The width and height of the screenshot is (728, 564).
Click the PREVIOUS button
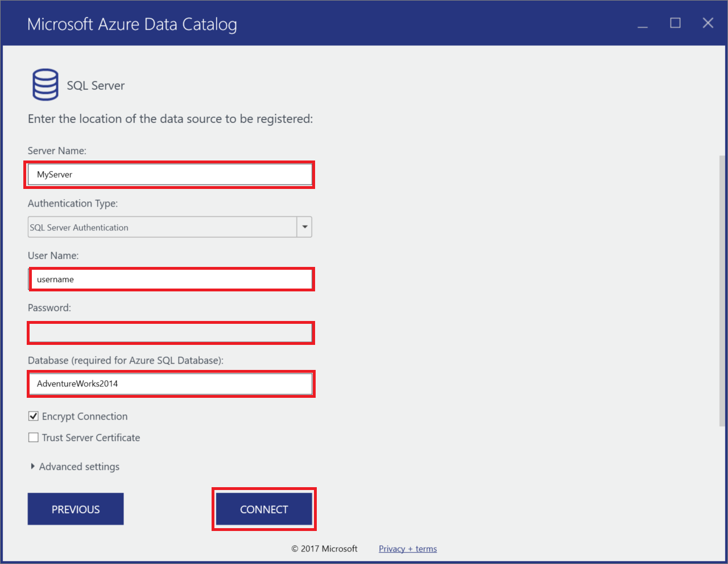pos(75,508)
